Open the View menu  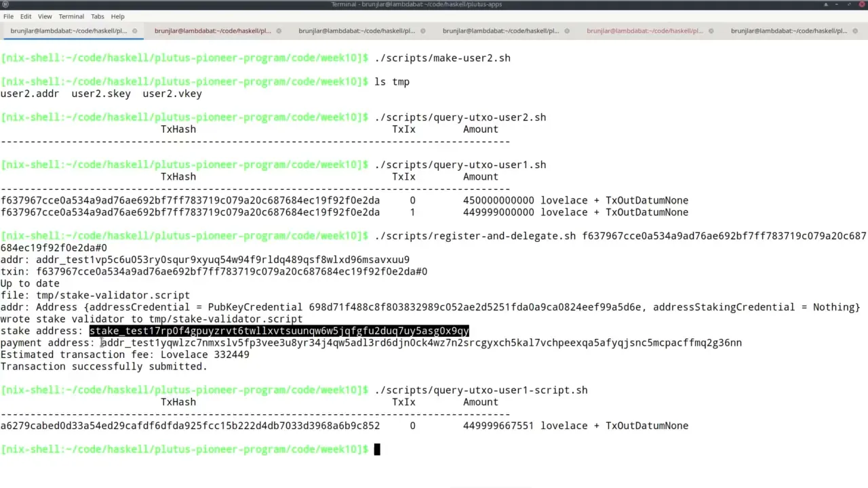45,16
